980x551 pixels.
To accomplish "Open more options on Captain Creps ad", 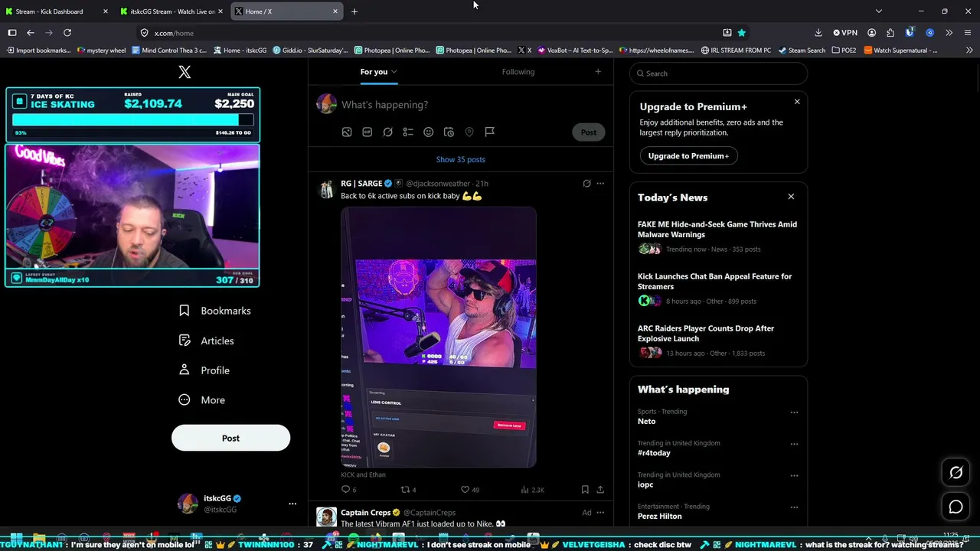I will (x=600, y=513).
